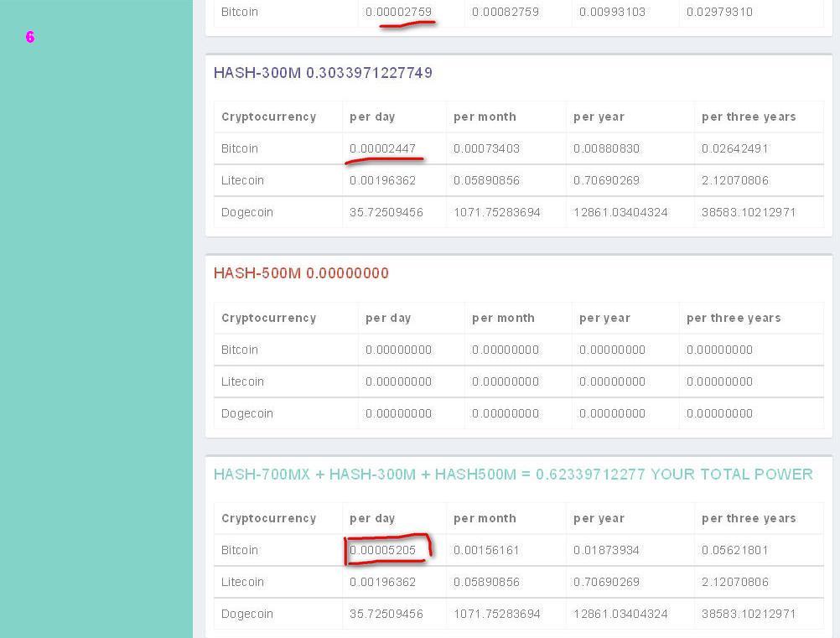Image resolution: width=840 pixels, height=638 pixels.
Task: Click Litecoin row label in total power table
Action: [x=242, y=583]
